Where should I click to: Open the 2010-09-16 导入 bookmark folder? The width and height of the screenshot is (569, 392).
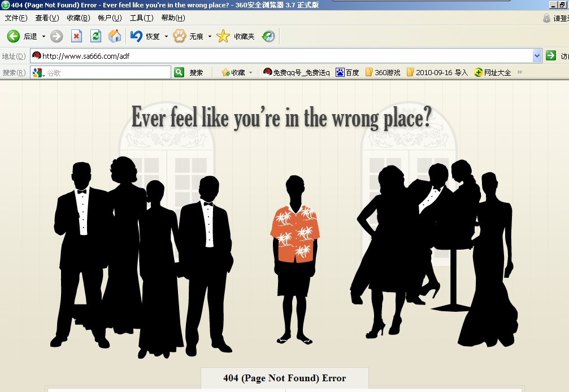pyautogui.click(x=437, y=72)
